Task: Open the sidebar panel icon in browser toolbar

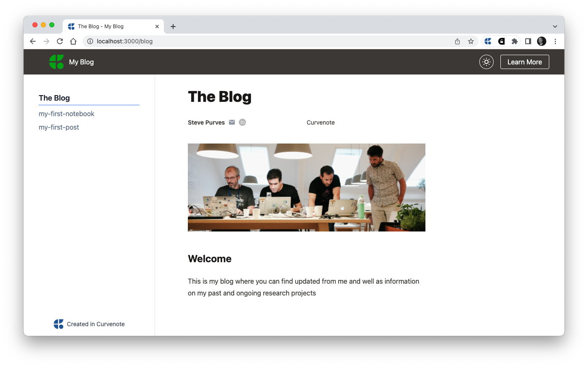Action: [528, 41]
